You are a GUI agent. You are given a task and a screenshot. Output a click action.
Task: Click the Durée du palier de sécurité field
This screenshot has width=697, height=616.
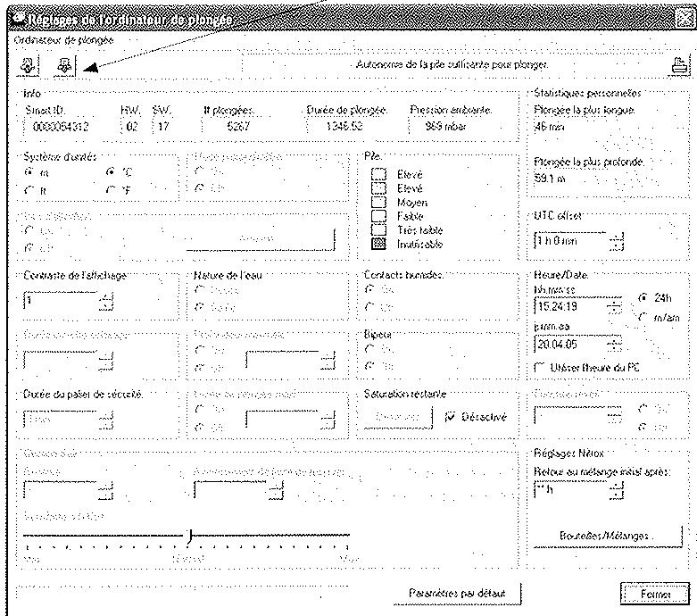tap(61, 420)
